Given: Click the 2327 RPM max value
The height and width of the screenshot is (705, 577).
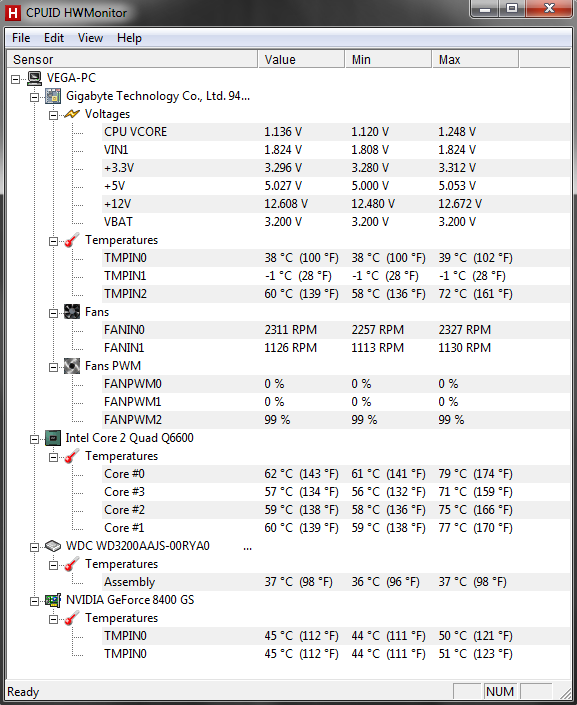Looking at the screenshot, I should [x=465, y=330].
